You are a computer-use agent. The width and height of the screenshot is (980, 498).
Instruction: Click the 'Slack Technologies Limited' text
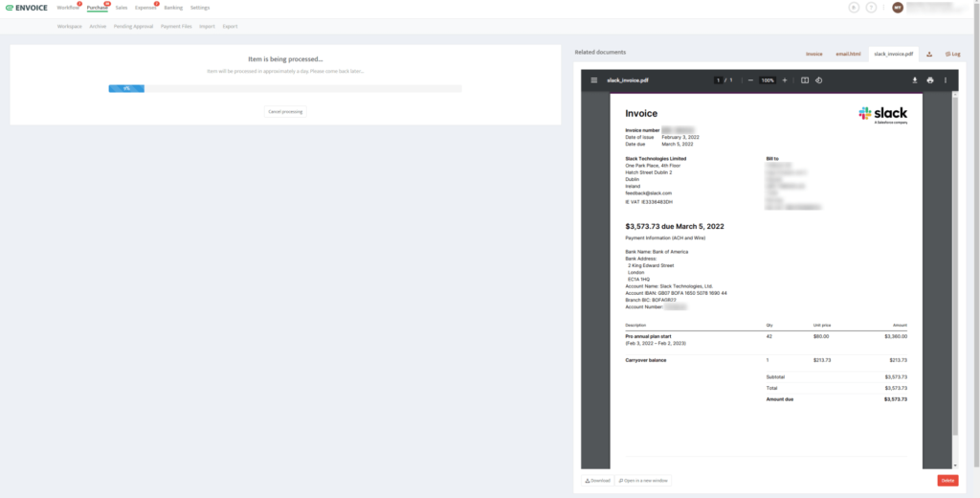point(656,159)
